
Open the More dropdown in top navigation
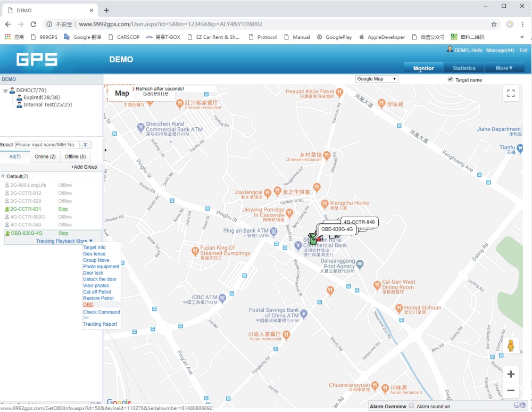coord(504,68)
